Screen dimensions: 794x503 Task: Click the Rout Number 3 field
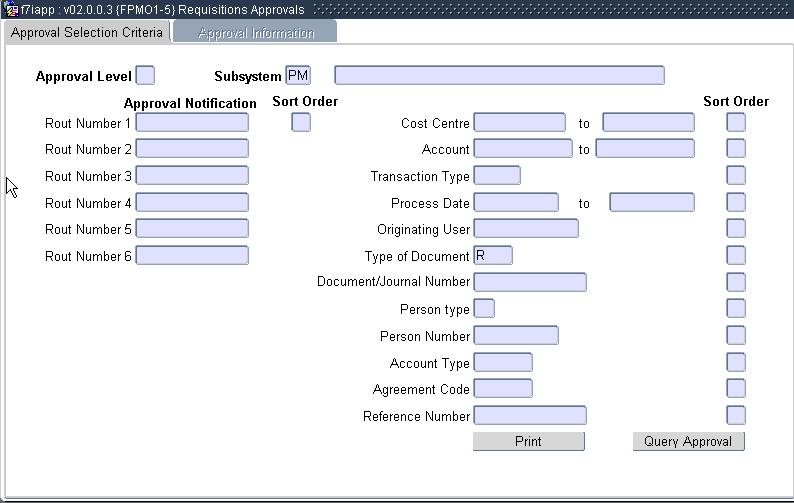(x=192, y=176)
